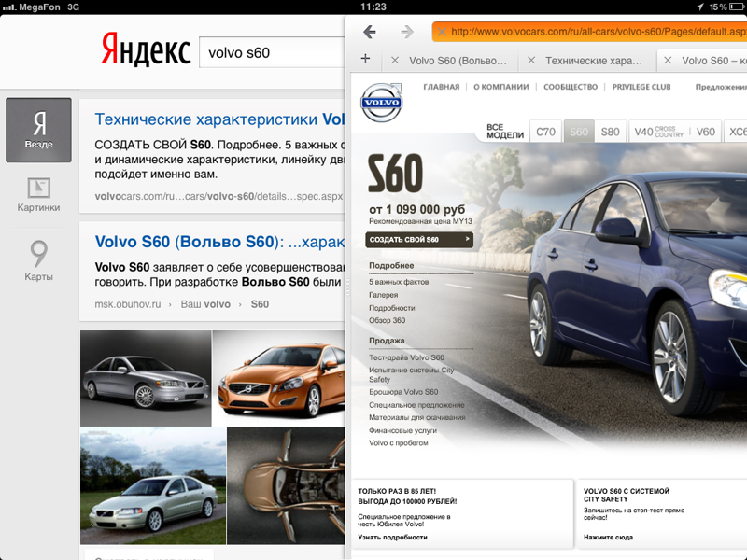747x560 pixels.
Task: Tap the 11:23 clock in status bar
Action: [x=373, y=7]
